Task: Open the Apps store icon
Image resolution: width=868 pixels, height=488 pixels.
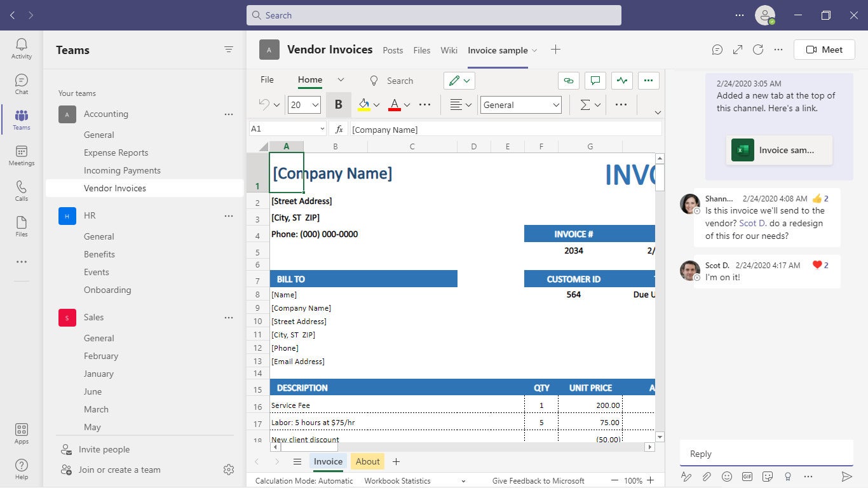Action: (x=22, y=433)
